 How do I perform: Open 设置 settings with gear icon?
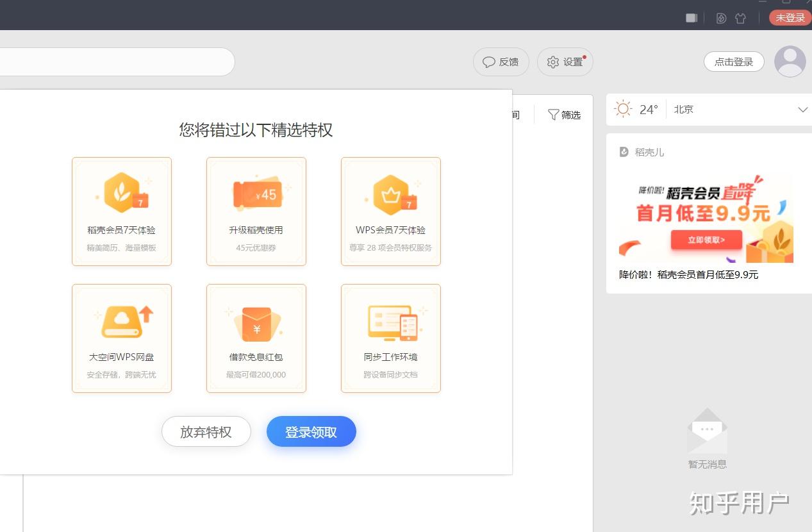(x=565, y=62)
